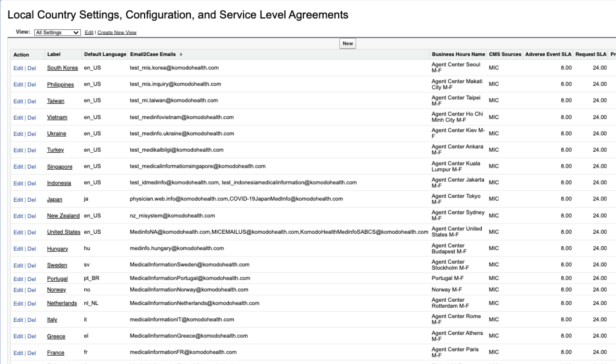Edit the Hungary row
This screenshot has height=364, width=616.
pyautogui.click(x=18, y=249)
